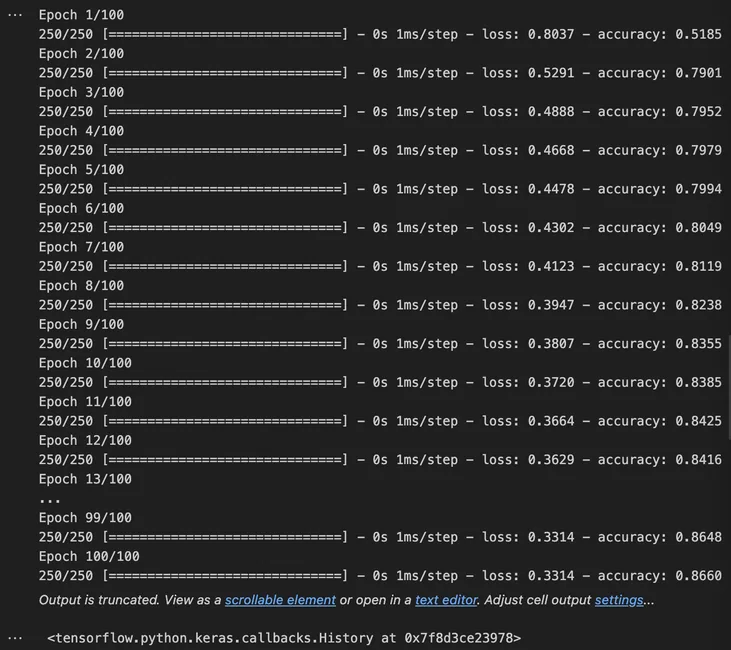Select the text 'Epoch 12/100'
The image size is (731, 650).
point(85,441)
